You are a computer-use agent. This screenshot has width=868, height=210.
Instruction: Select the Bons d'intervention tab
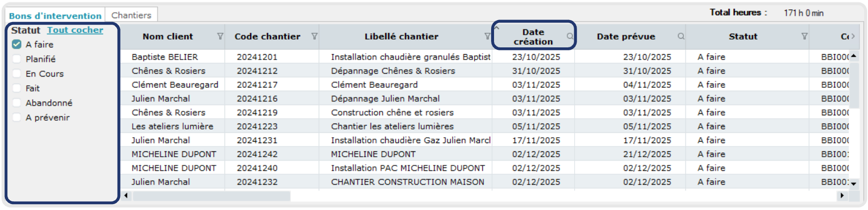coord(55,16)
